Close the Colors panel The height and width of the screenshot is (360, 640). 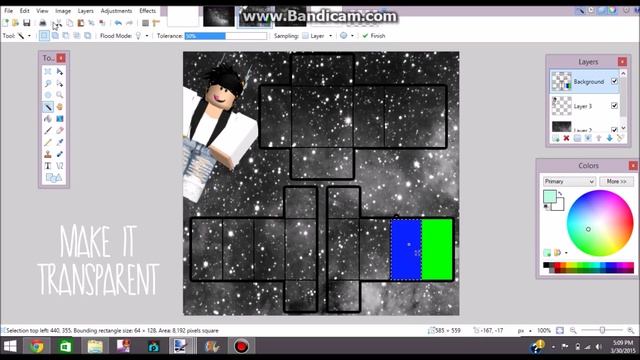tap(633, 165)
